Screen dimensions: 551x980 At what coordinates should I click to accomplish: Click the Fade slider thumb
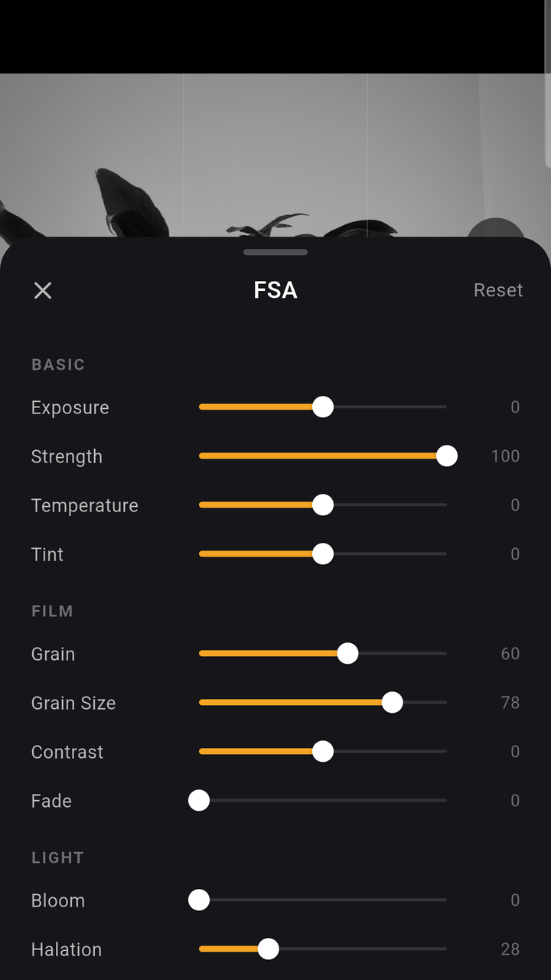(199, 801)
